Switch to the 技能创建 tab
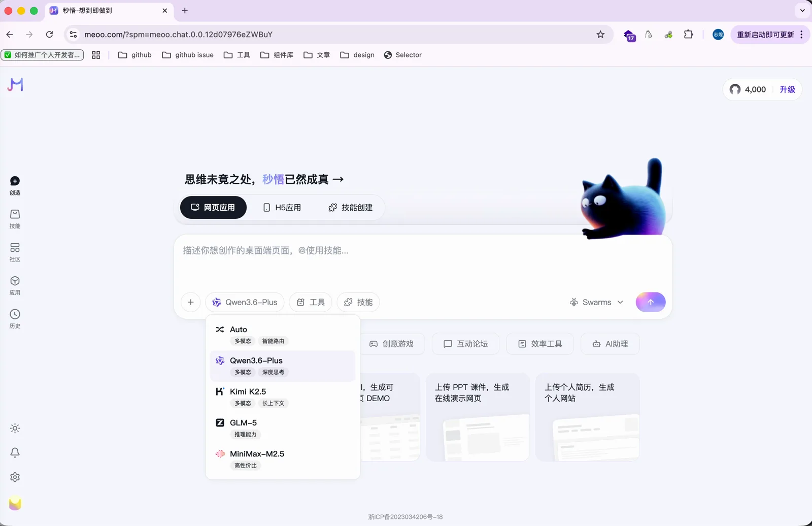The image size is (812, 526). pyautogui.click(x=350, y=208)
